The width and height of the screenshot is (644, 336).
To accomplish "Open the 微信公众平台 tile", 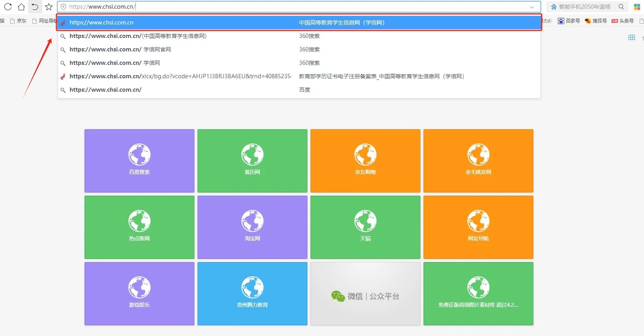I will pyautogui.click(x=365, y=294).
